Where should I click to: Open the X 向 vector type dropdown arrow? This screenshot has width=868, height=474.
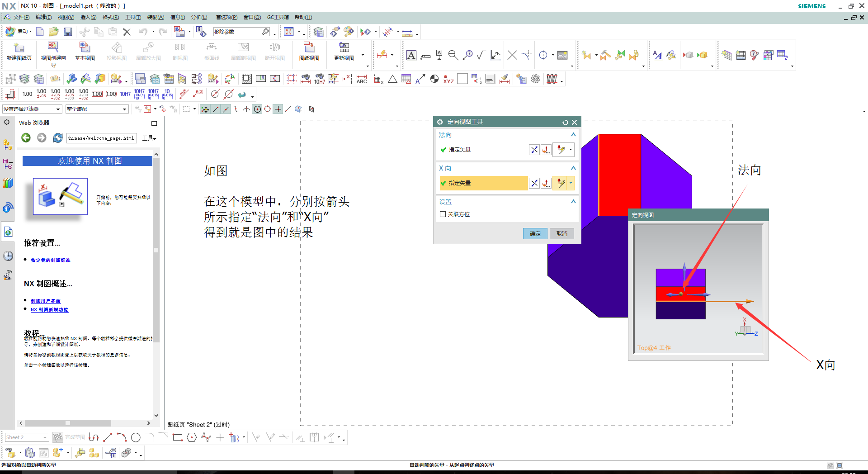tap(571, 183)
